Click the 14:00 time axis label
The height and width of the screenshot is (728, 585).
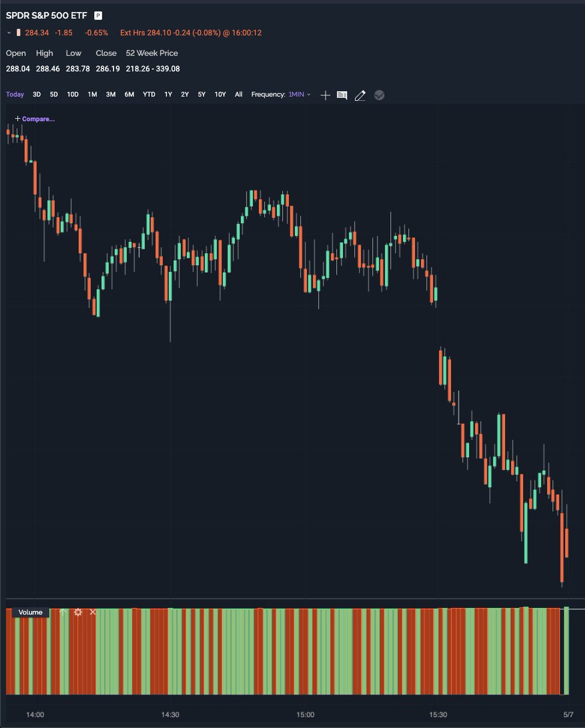(x=35, y=715)
